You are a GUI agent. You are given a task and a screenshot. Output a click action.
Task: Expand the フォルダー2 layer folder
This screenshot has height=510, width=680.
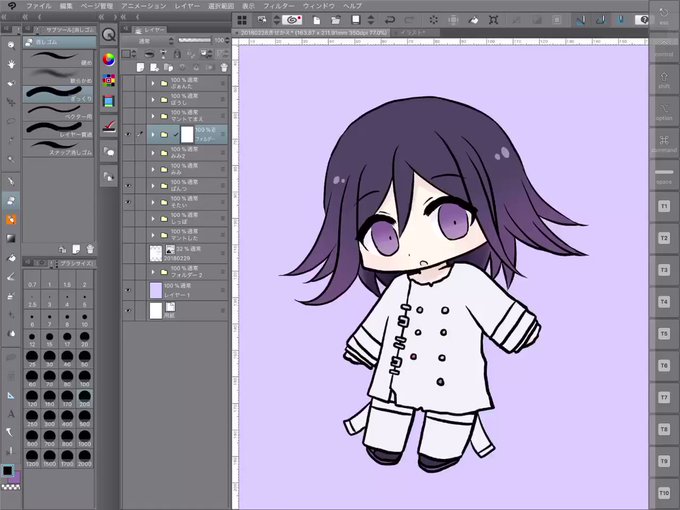click(x=153, y=272)
